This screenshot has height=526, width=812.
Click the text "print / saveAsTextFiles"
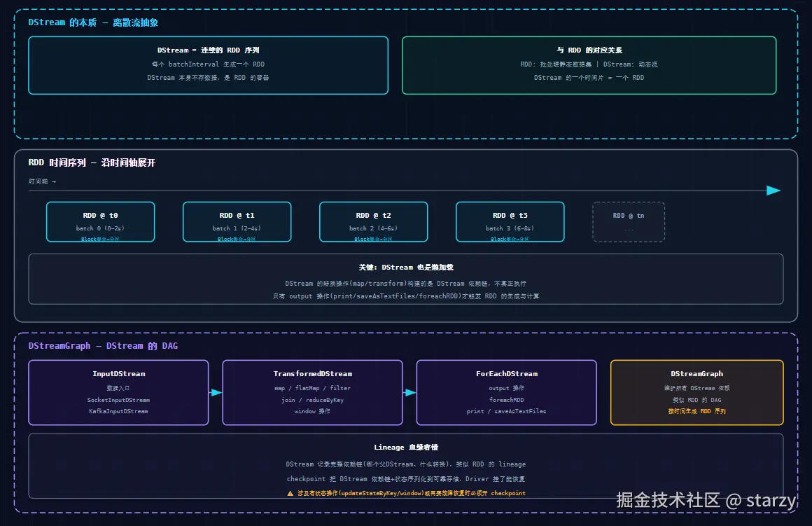pyautogui.click(x=507, y=411)
